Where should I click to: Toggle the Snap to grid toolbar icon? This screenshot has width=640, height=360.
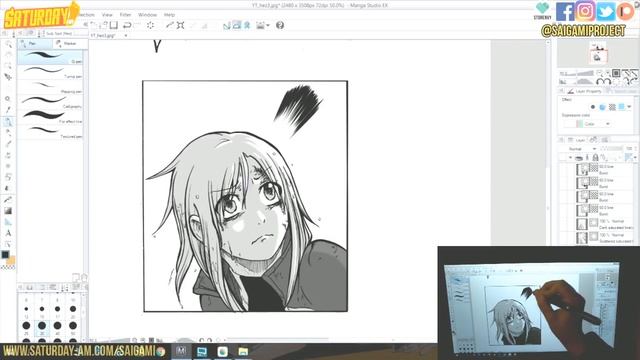tap(247, 25)
